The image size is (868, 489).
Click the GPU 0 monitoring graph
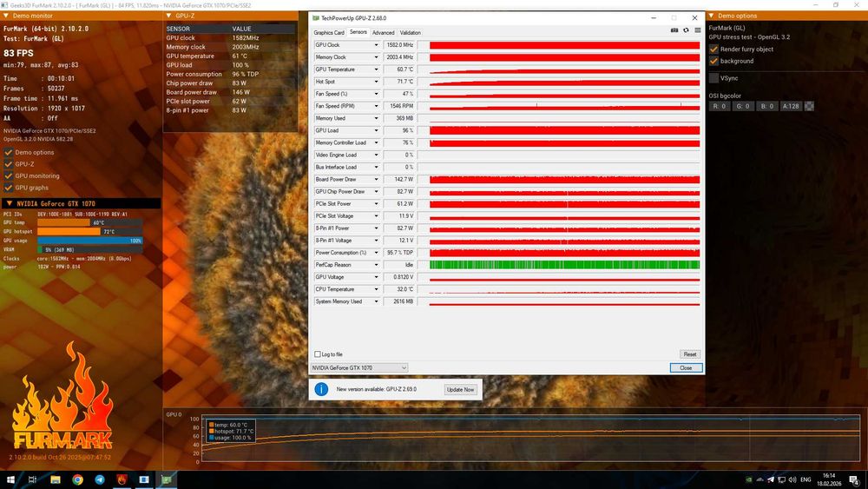(x=530, y=439)
